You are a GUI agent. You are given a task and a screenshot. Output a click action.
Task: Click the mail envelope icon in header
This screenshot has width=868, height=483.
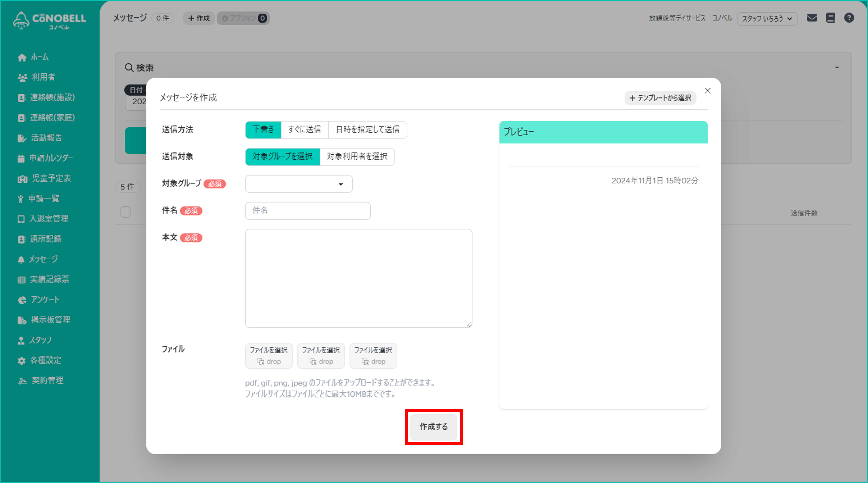(812, 18)
